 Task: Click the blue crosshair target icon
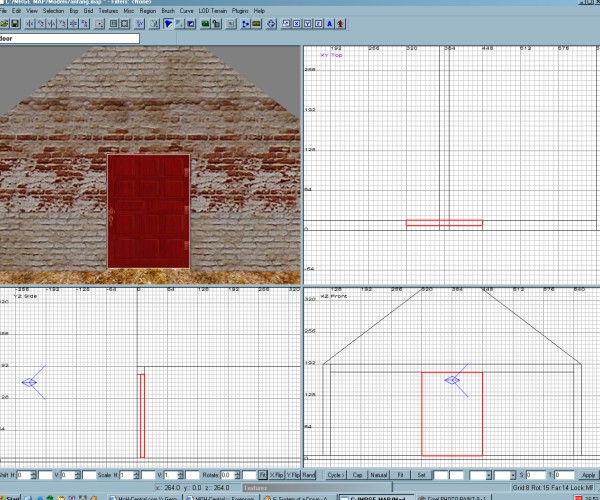pos(271,24)
